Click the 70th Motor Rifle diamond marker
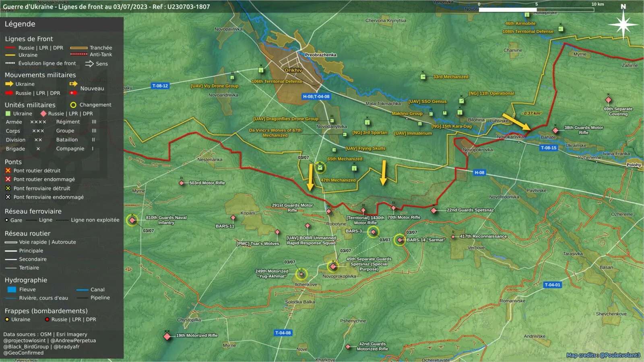 pos(394,208)
